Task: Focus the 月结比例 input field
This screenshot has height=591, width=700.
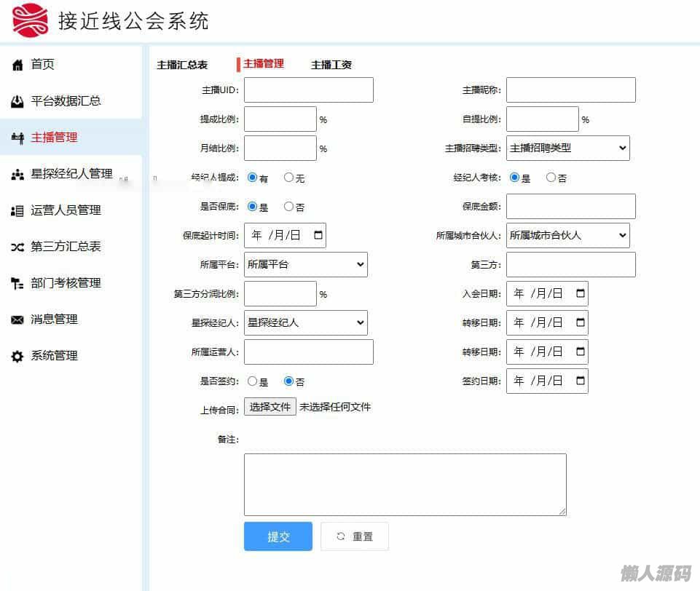Action: (280, 148)
